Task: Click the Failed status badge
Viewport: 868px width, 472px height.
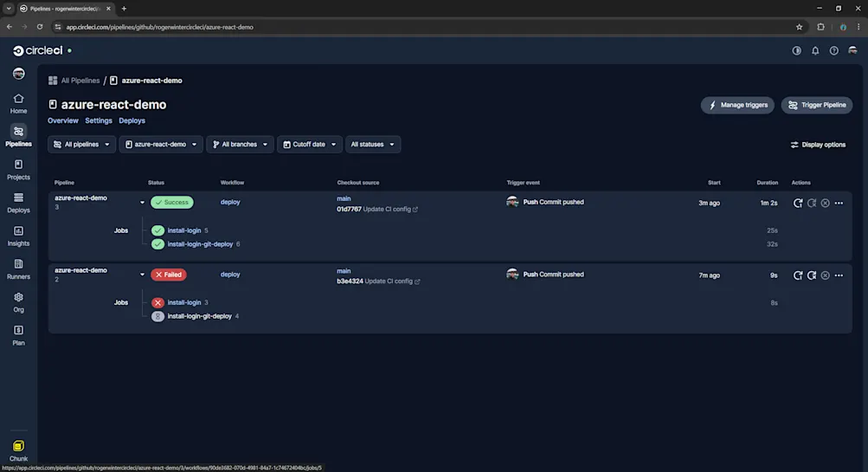Action: (x=168, y=275)
